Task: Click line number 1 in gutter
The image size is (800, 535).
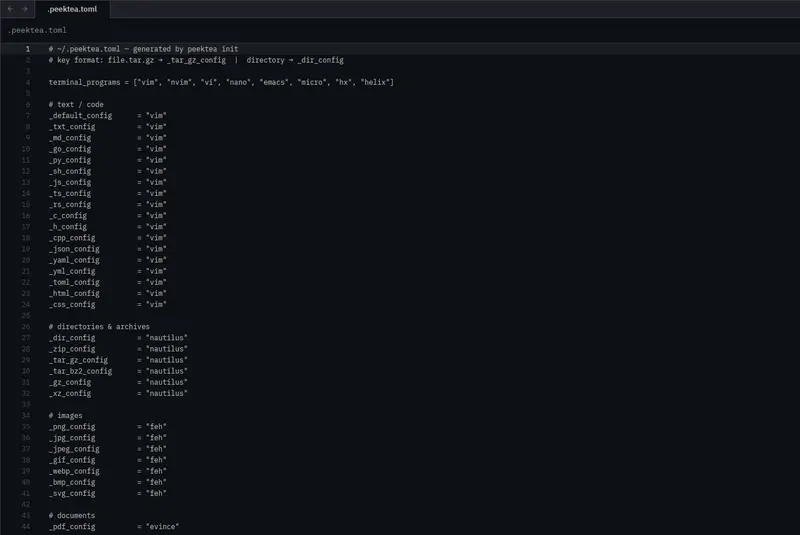Action: (x=28, y=49)
